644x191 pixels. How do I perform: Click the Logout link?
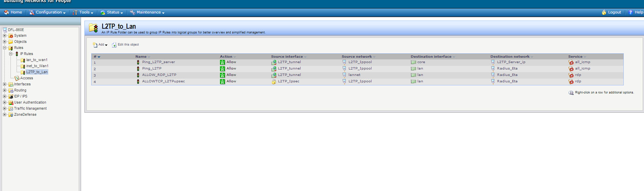pos(614,12)
